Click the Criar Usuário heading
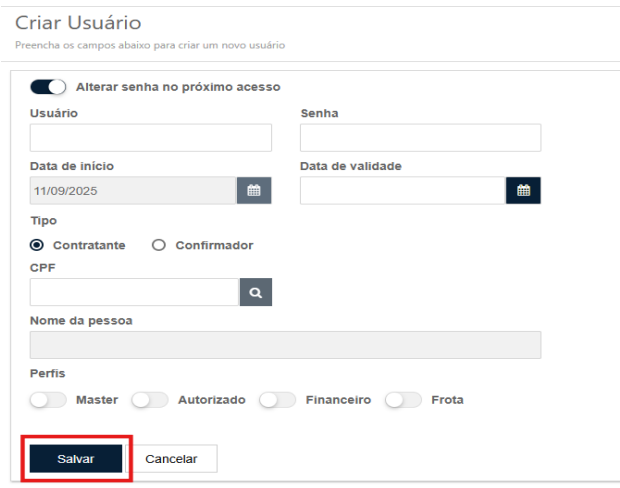 78,22
